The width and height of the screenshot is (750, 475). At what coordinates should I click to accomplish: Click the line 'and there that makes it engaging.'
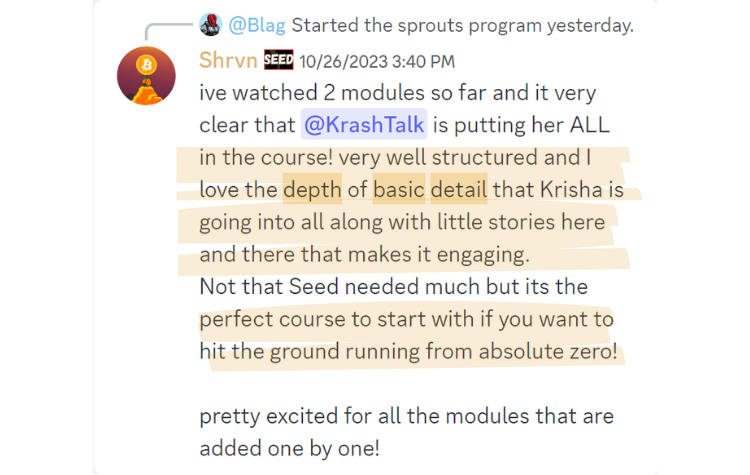pos(364,254)
